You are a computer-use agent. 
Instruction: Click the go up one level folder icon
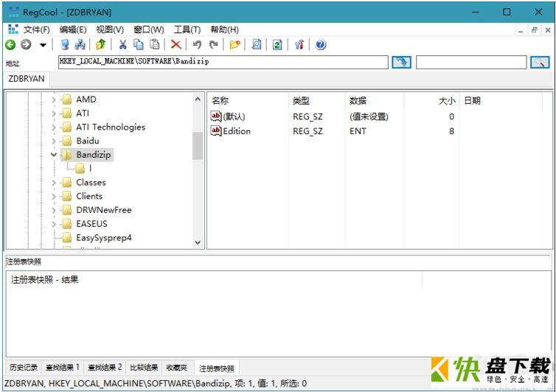101,45
